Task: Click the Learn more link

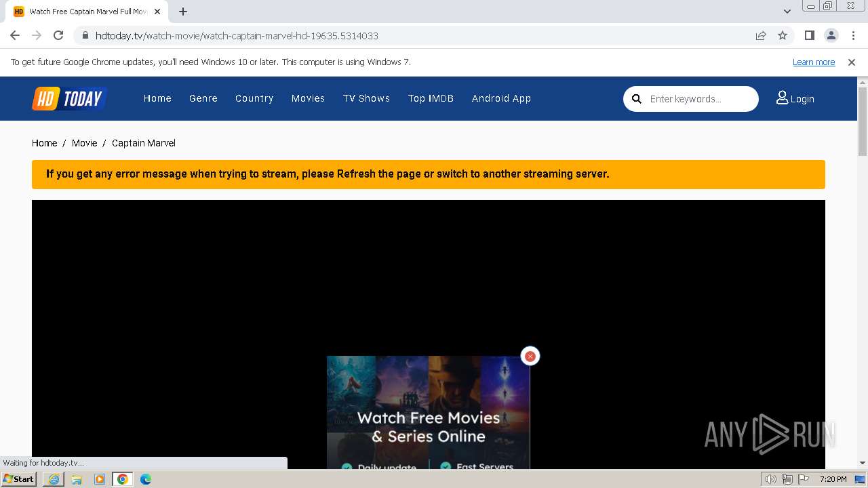Action: 814,62
